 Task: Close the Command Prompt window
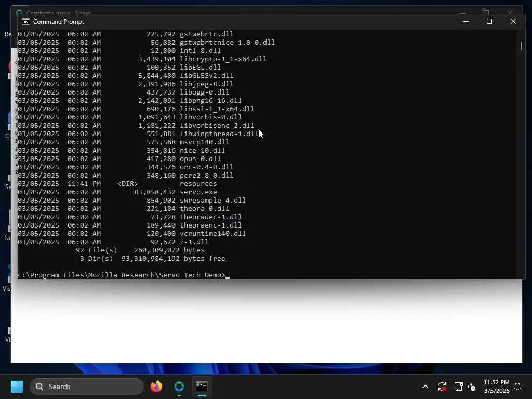[x=513, y=22]
